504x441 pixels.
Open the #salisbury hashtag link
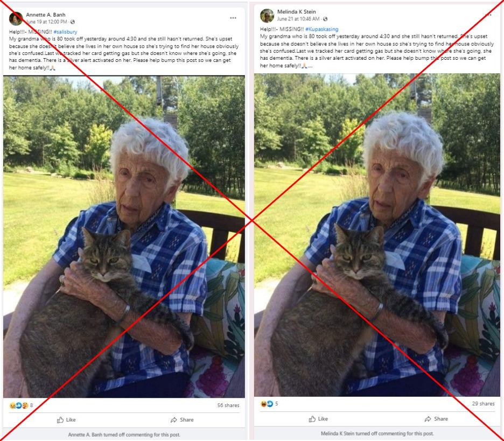click(66, 32)
